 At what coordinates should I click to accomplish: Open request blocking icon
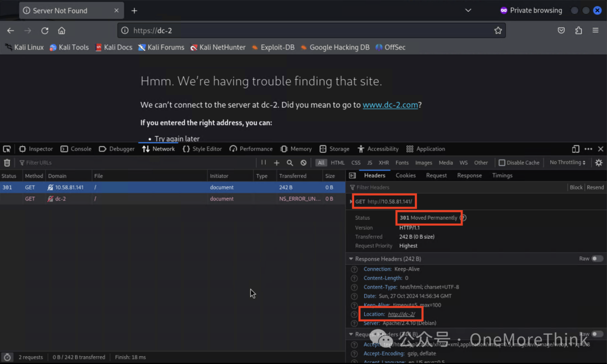pyautogui.click(x=303, y=163)
